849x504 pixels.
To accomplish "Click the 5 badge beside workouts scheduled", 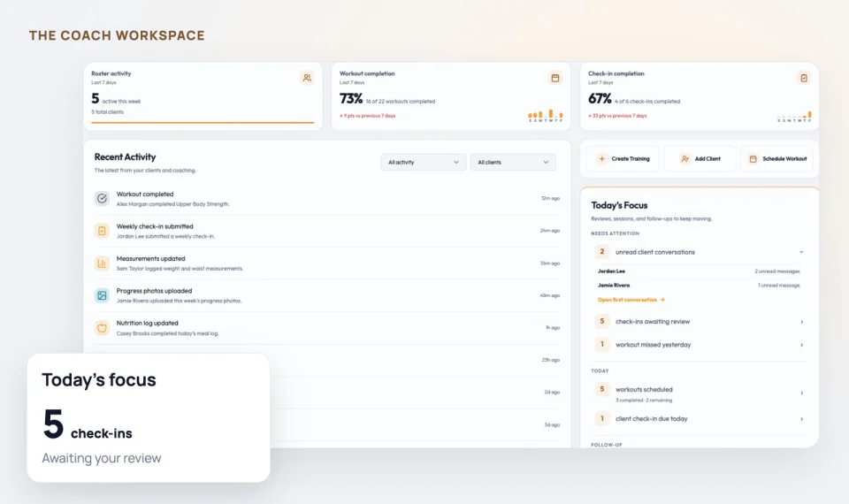I will coord(601,389).
